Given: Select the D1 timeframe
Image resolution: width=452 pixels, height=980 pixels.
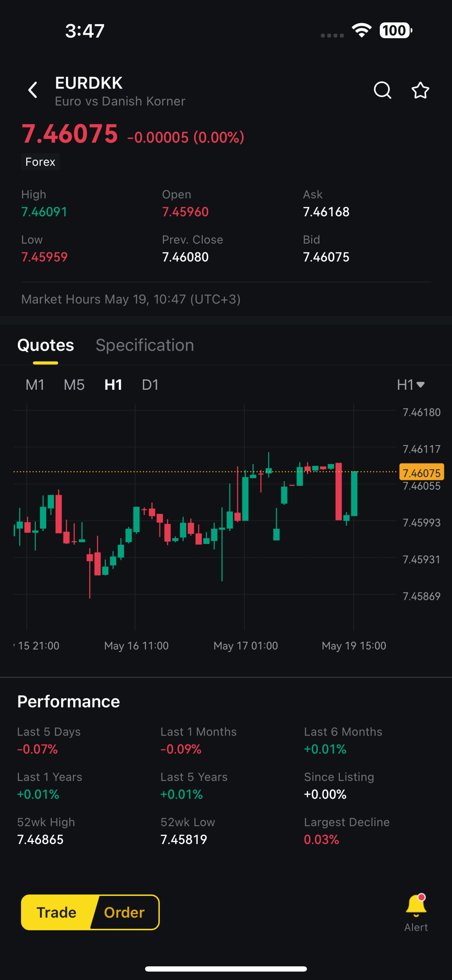Looking at the screenshot, I should pyautogui.click(x=150, y=385).
